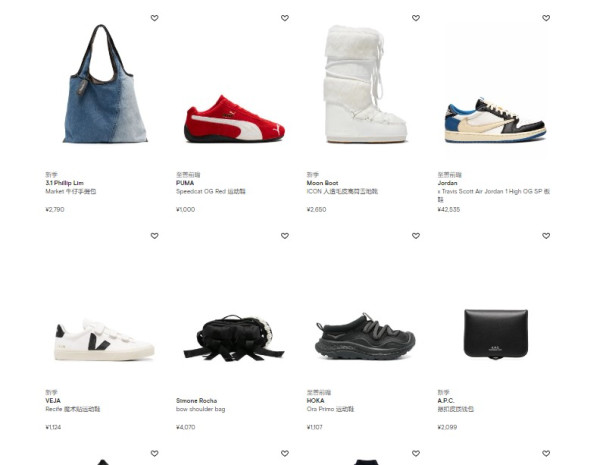This screenshot has width=600, height=465.
Task: Open the white Moon Boot photo
Action: coord(365,84)
